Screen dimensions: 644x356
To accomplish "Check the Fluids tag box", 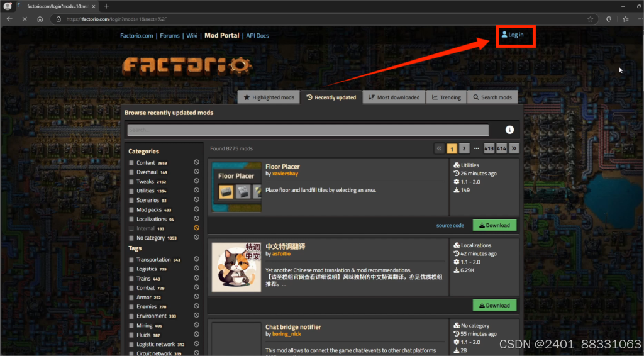I will coord(131,335).
